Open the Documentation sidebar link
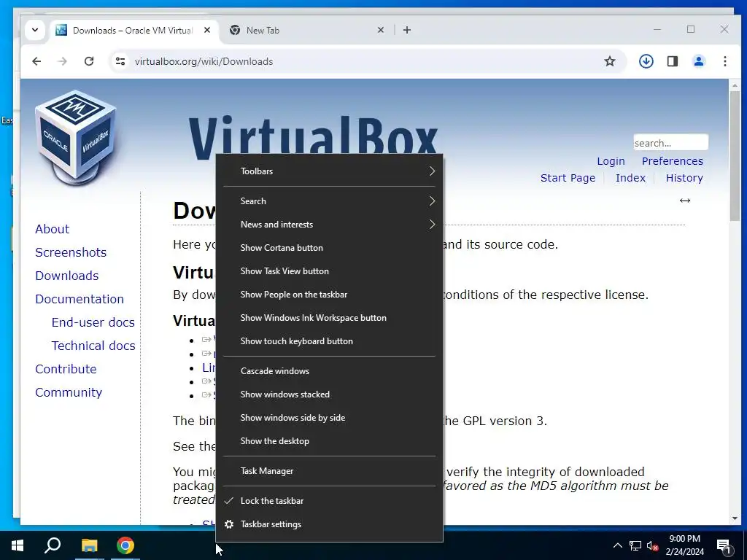This screenshot has width=747, height=560. 80,299
